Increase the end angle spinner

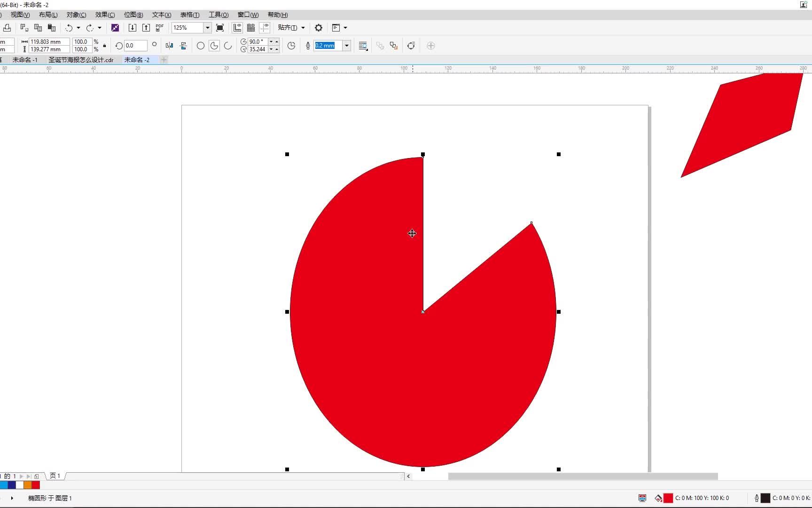(277, 49)
